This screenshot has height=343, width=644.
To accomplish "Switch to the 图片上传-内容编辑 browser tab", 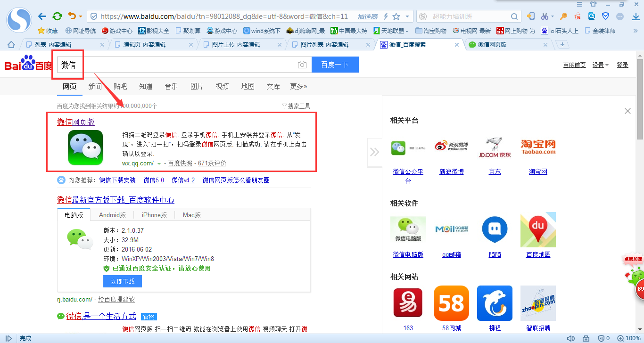I will [x=241, y=45].
